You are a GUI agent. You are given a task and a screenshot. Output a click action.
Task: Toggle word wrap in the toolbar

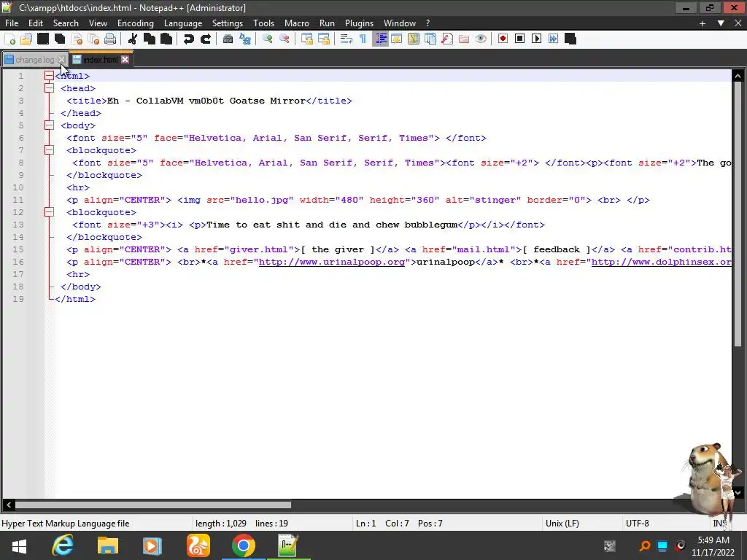click(347, 39)
